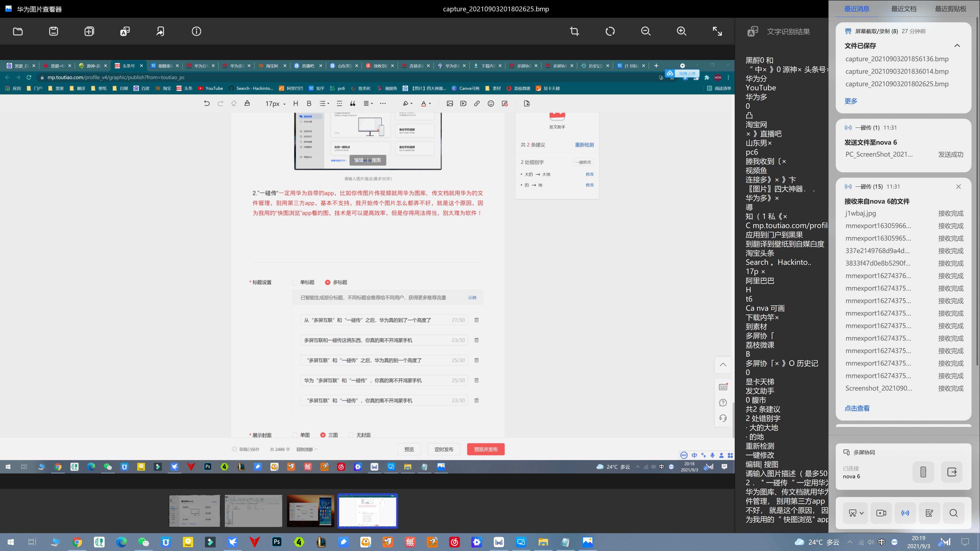Select the 无封面 radio option

(351, 435)
